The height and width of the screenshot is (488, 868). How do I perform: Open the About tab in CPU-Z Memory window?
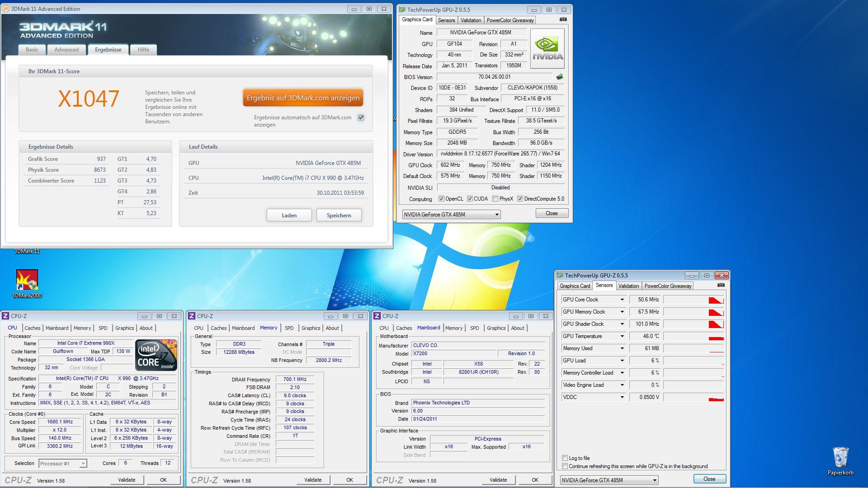(x=332, y=328)
